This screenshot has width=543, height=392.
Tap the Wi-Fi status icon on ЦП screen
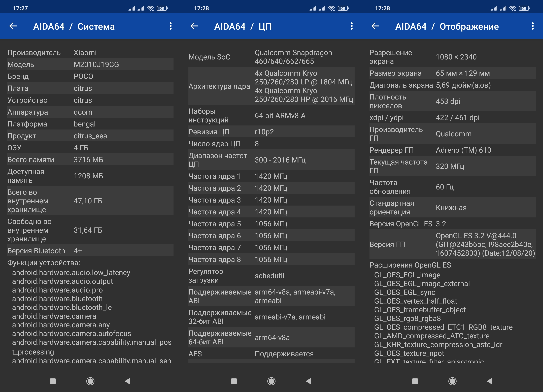coord(332,8)
